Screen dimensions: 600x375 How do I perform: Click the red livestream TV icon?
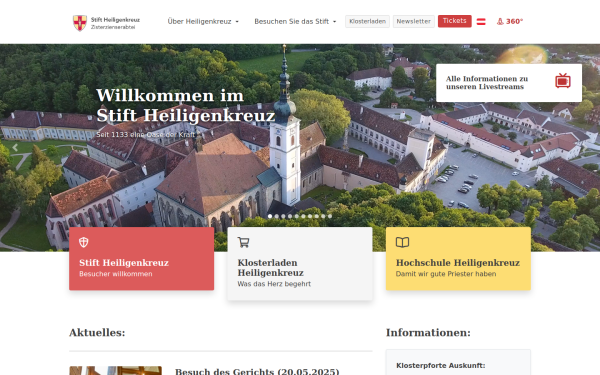[x=563, y=81]
